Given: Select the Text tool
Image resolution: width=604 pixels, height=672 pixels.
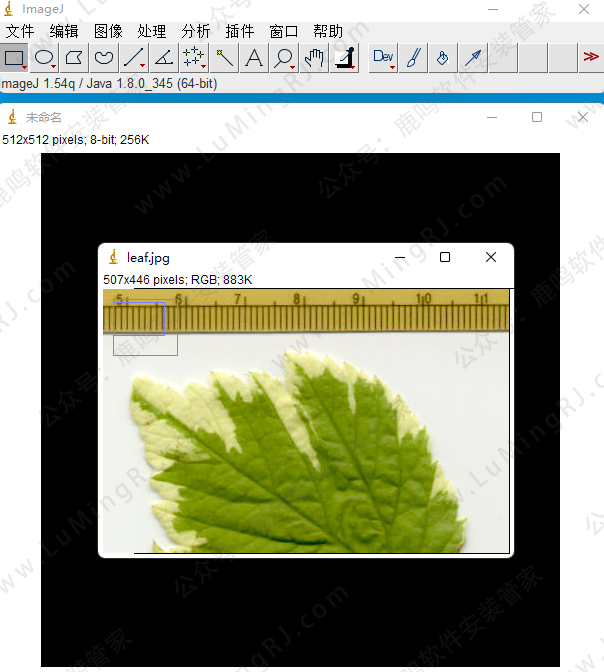Looking at the screenshot, I should click(254, 58).
